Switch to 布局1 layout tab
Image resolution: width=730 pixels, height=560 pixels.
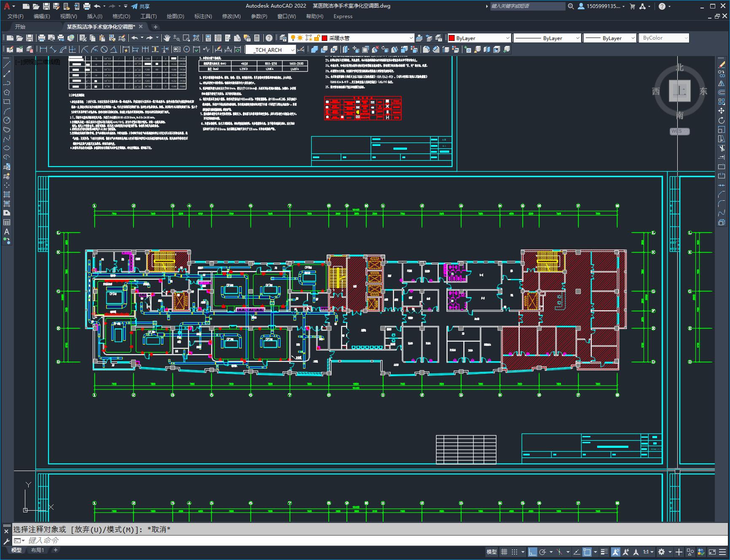(38, 550)
